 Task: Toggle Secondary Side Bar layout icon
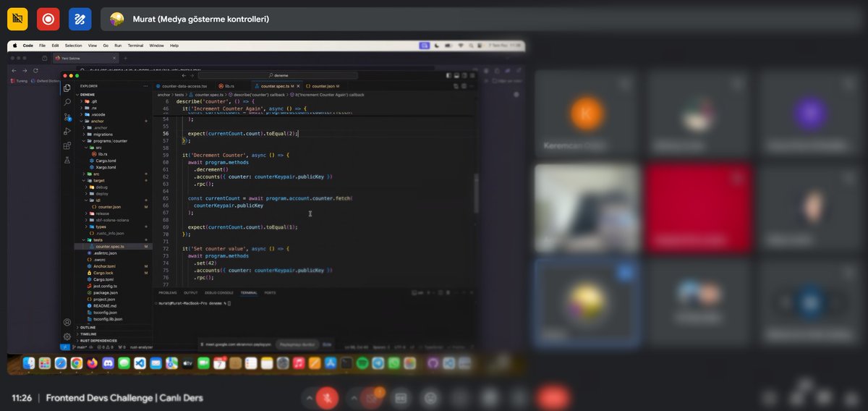(464, 75)
